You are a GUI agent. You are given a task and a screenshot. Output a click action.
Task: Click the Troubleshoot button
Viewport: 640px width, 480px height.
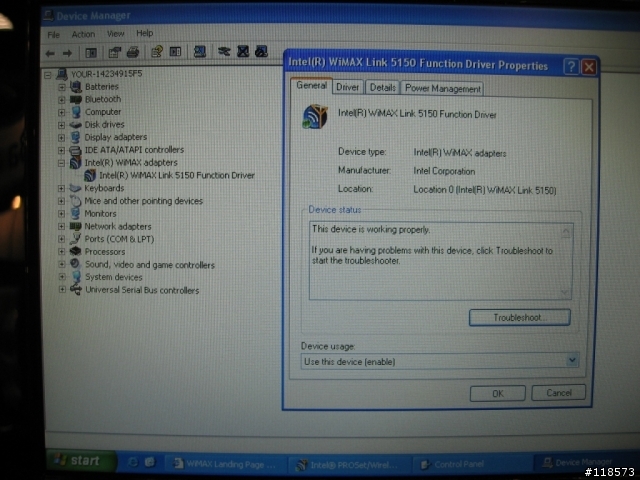coord(519,317)
